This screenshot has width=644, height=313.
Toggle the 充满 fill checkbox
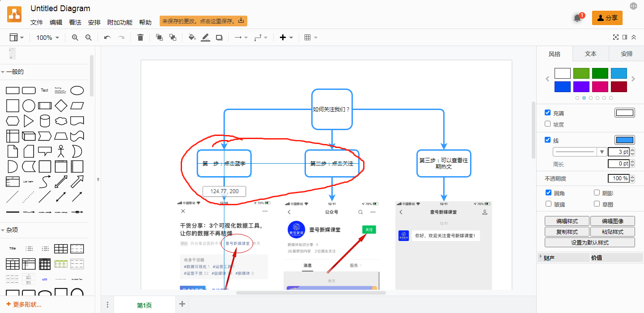[547, 113]
